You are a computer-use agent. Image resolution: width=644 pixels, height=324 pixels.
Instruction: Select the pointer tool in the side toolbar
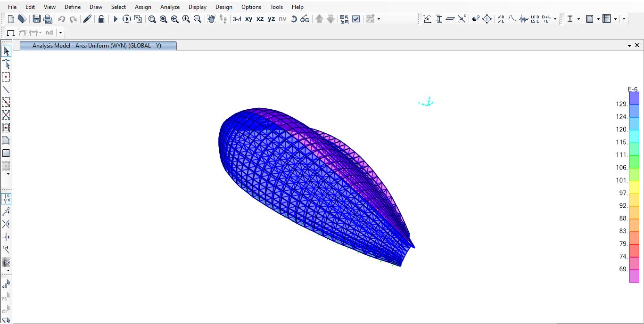[6, 51]
